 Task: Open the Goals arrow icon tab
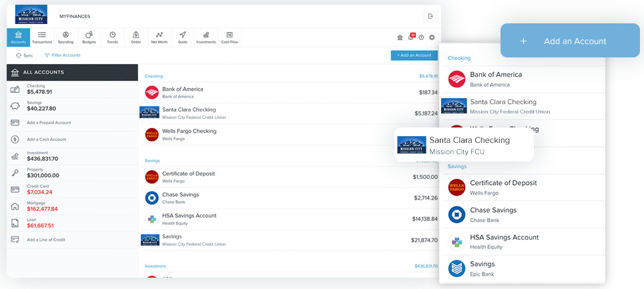183,37
